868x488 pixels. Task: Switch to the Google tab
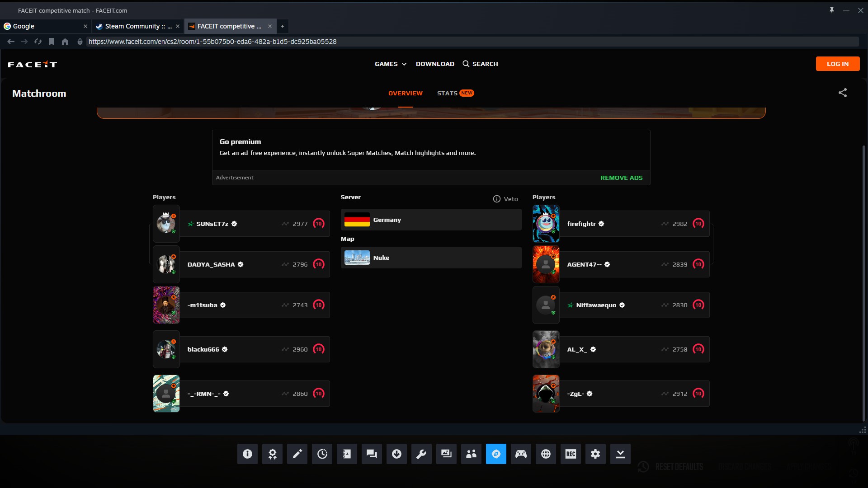click(x=45, y=26)
